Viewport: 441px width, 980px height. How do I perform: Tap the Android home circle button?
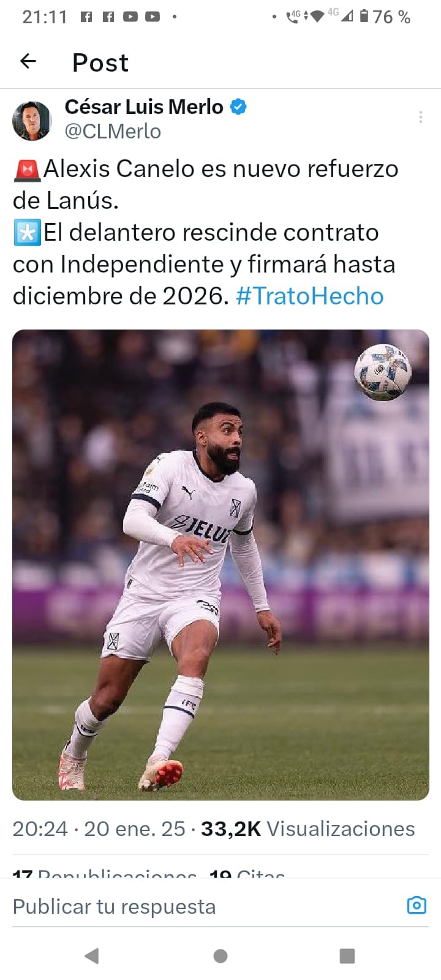point(221,956)
